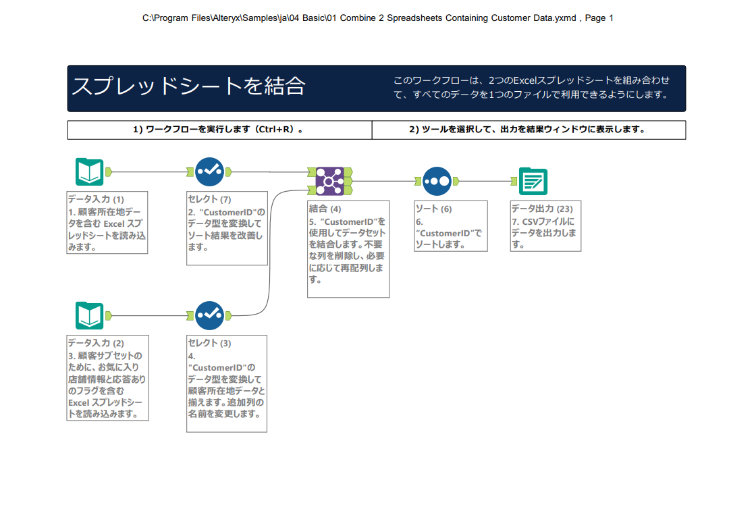Viewport: 756px width, 532px height.
Task: Click output anchor of Data Input (2)
Action: [x=109, y=315]
